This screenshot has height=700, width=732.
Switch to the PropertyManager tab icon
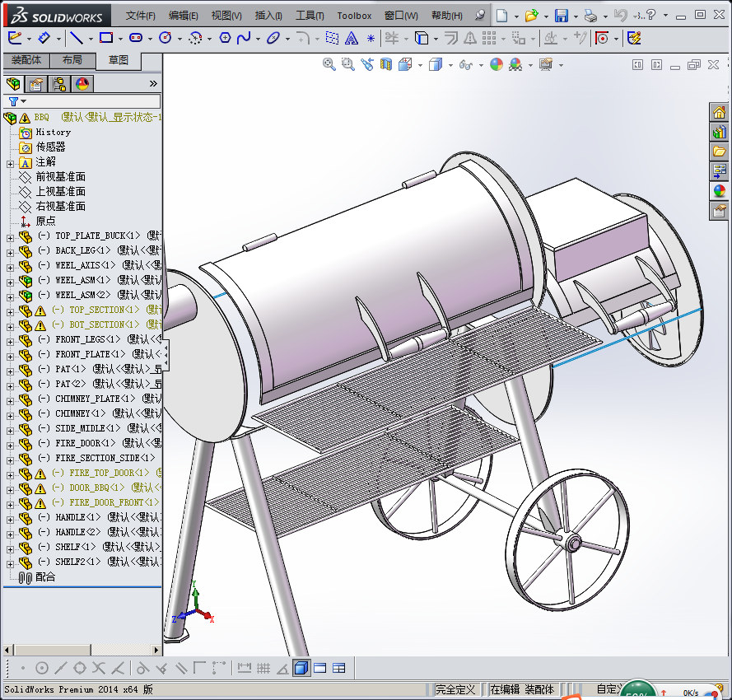36,83
